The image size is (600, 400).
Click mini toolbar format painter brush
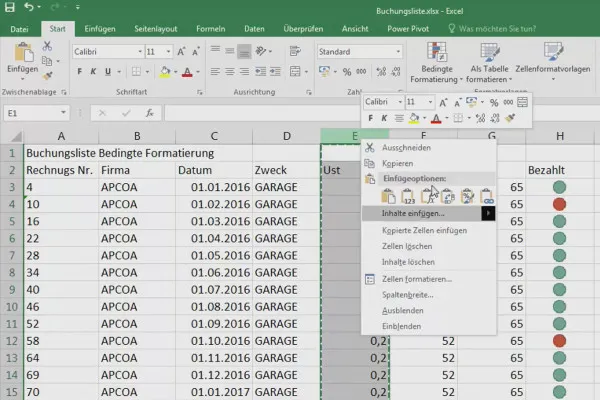510,118
